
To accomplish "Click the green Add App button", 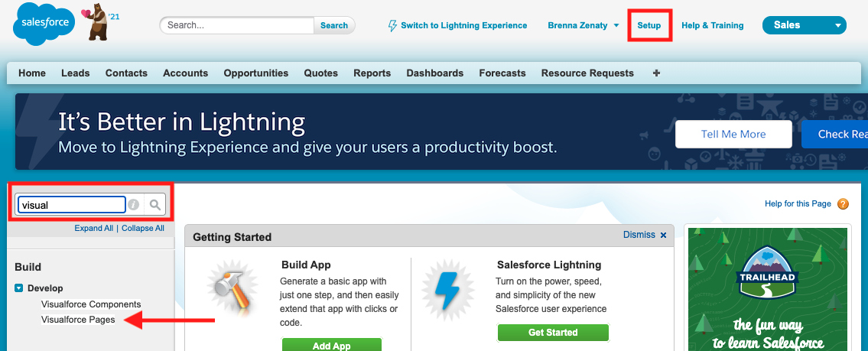I will click(332, 346).
